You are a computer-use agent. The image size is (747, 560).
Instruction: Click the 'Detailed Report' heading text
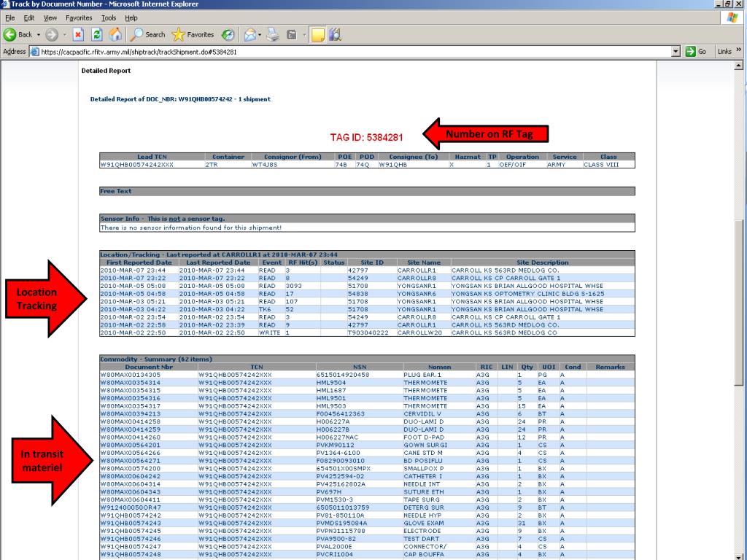[106, 71]
